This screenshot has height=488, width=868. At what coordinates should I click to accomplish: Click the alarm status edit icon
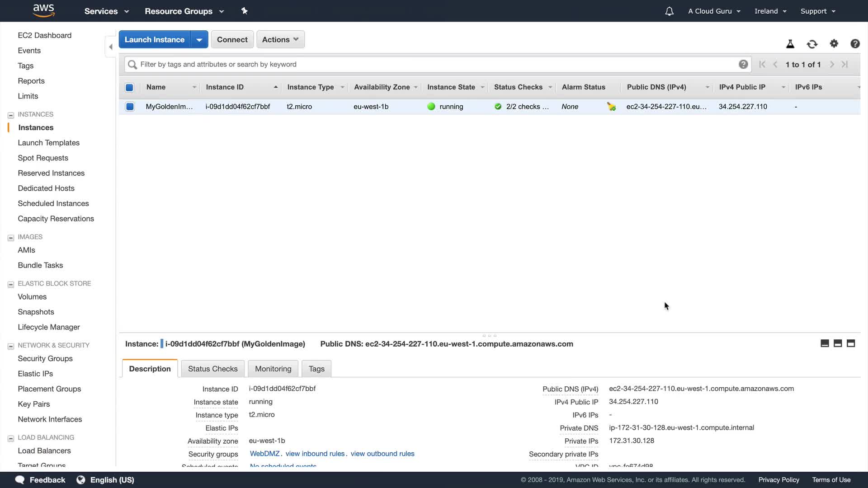pyautogui.click(x=611, y=107)
